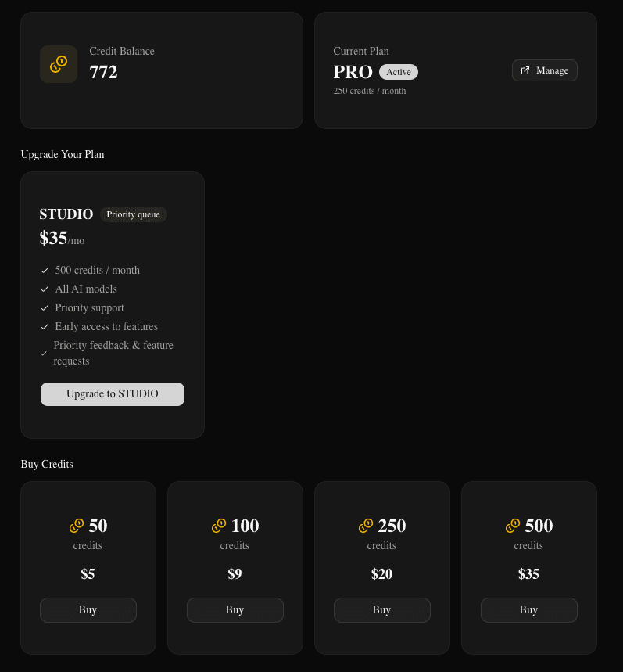Open the Manage plan settings
The width and height of the screenshot is (623, 672).
click(545, 70)
